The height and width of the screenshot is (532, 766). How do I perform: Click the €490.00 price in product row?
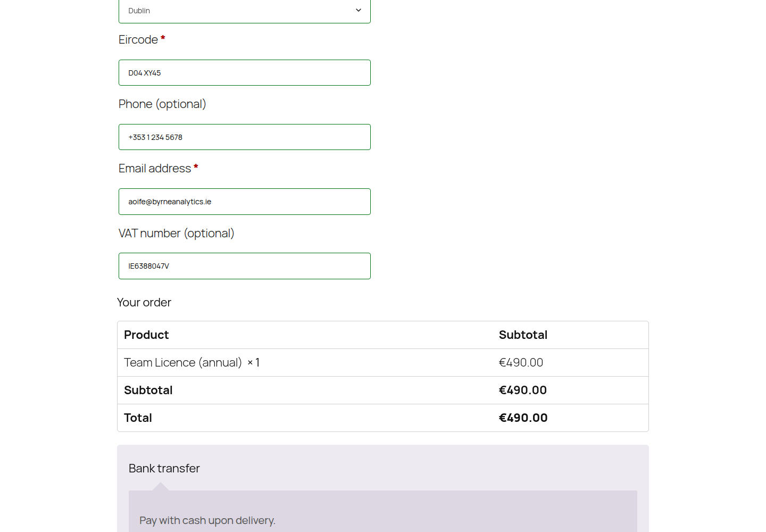[x=521, y=363]
